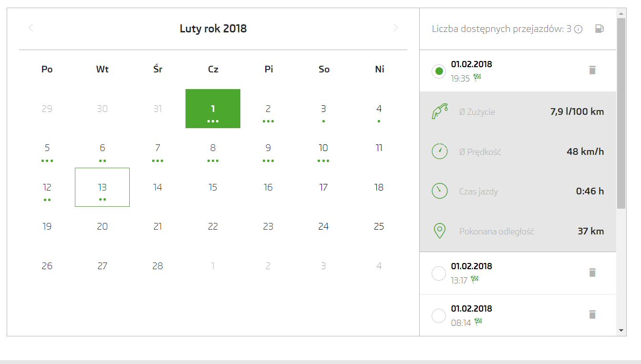The width and height of the screenshot is (641, 364).
Task: Select the 13:17 trip radio button
Action: click(439, 273)
